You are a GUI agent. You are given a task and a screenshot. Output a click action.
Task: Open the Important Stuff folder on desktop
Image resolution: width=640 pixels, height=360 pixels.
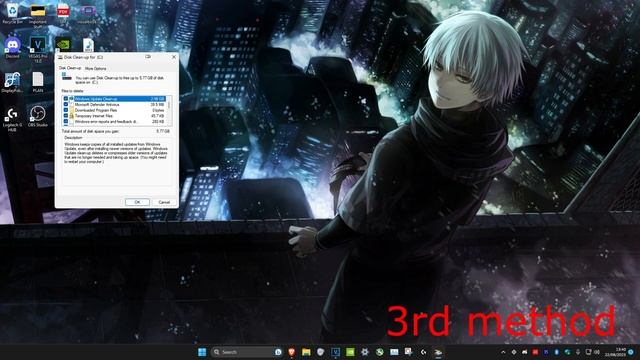coord(38,16)
